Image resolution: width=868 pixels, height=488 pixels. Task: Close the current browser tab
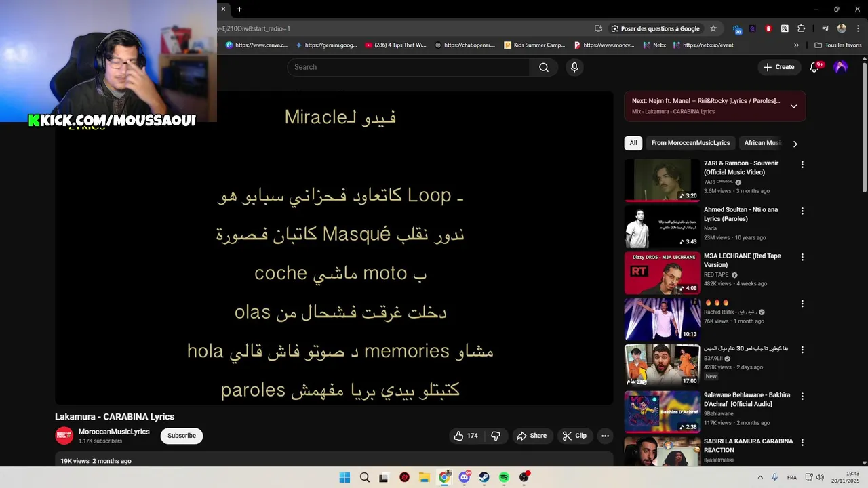[x=223, y=9]
